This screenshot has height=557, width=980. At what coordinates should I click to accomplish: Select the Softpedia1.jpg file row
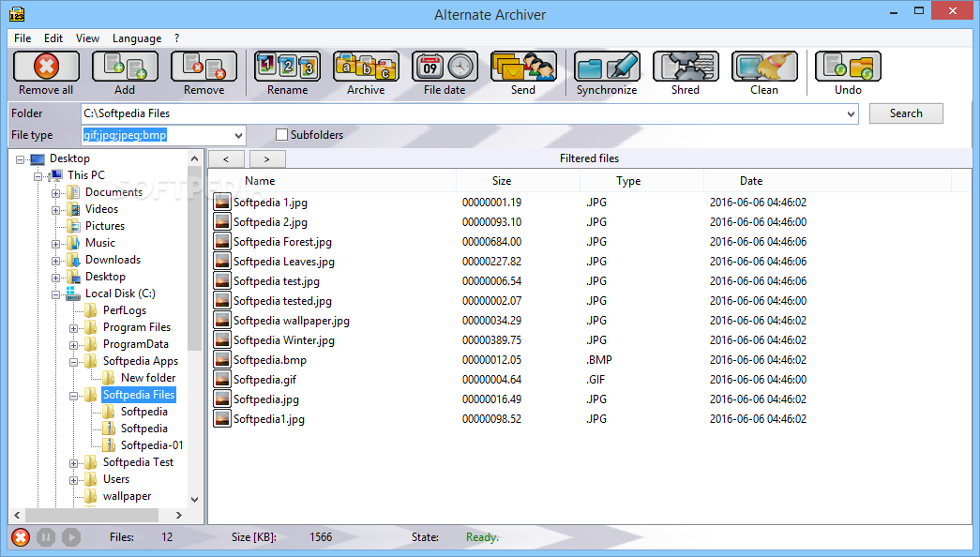[589, 419]
